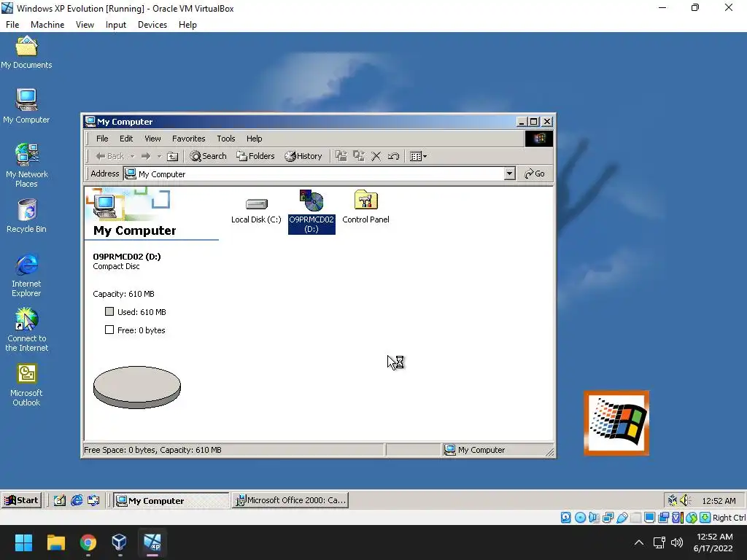Open the Favorites menu
Viewport: 747px width, 560px height.
189,139
